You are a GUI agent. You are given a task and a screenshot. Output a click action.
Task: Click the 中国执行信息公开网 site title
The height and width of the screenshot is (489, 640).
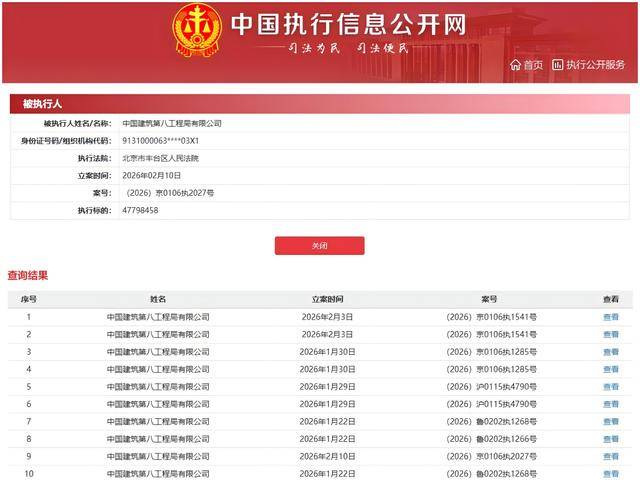348,25
